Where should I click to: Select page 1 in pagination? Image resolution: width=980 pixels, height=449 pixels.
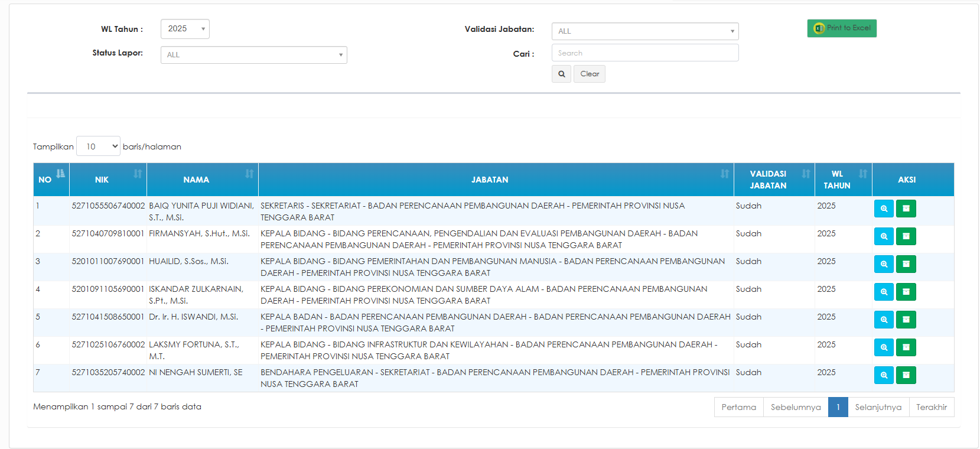(838, 407)
